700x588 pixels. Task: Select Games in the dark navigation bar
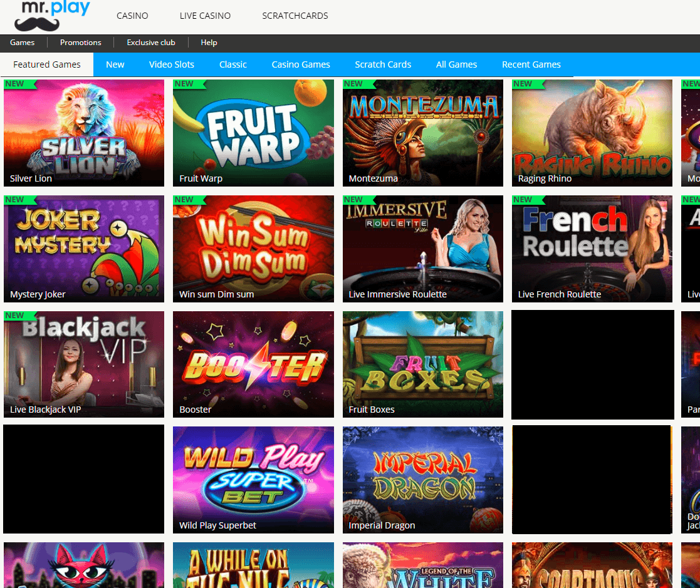(x=23, y=43)
